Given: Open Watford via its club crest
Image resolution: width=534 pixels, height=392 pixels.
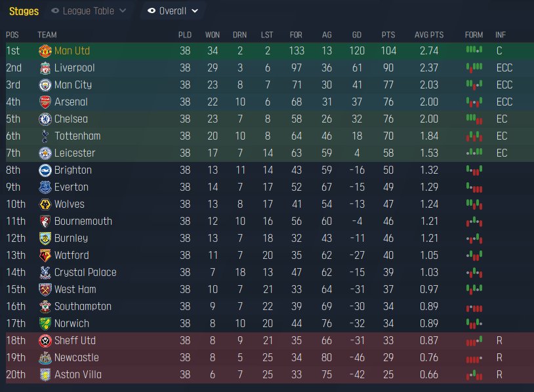Looking at the screenshot, I should [x=45, y=255].
